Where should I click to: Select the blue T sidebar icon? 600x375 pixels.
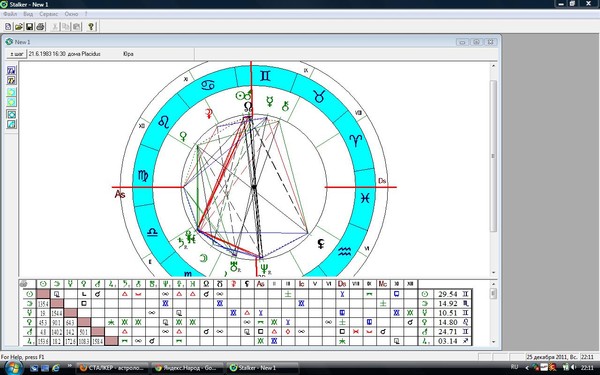(11, 70)
